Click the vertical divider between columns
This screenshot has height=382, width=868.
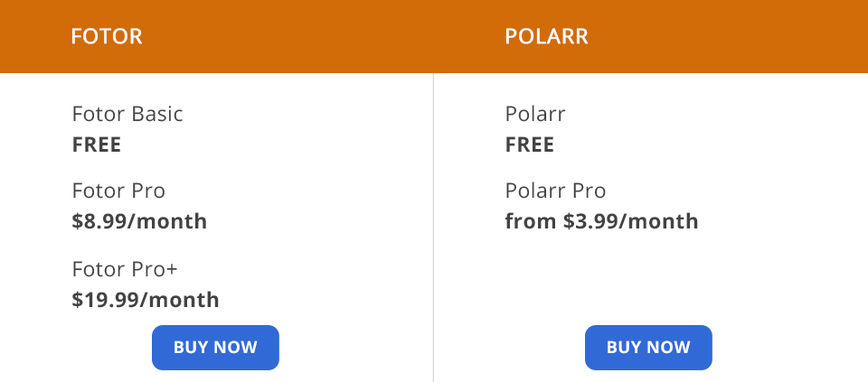tap(433, 226)
